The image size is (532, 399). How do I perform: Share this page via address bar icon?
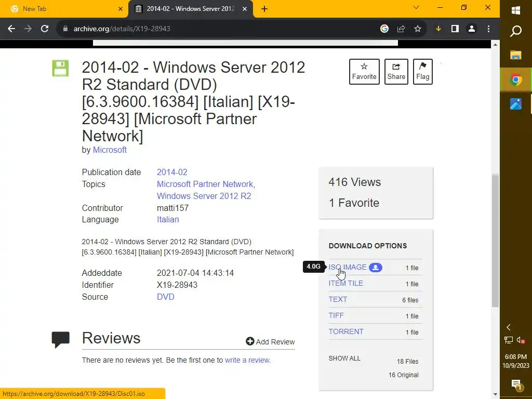401,29
